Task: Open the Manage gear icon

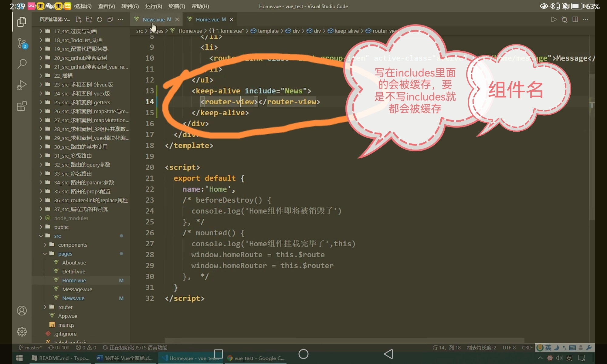Action: point(22,332)
